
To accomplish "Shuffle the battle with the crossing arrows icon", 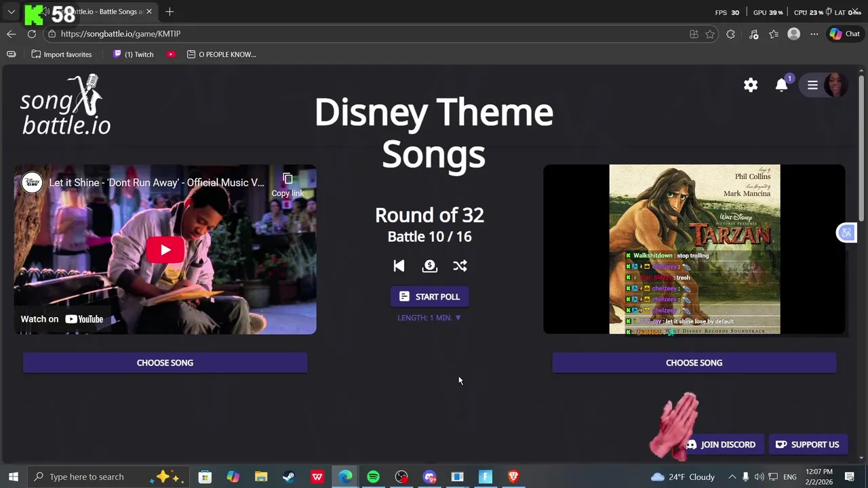I will tap(460, 266).
